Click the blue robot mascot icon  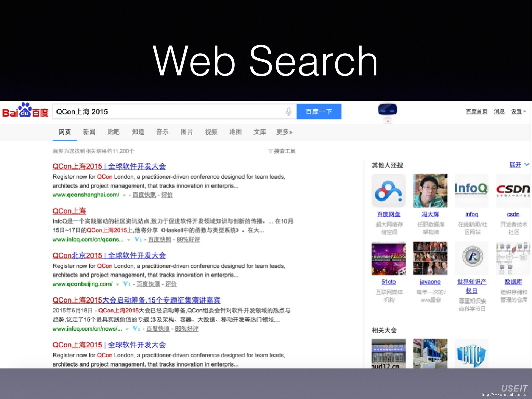coord(387,112)
